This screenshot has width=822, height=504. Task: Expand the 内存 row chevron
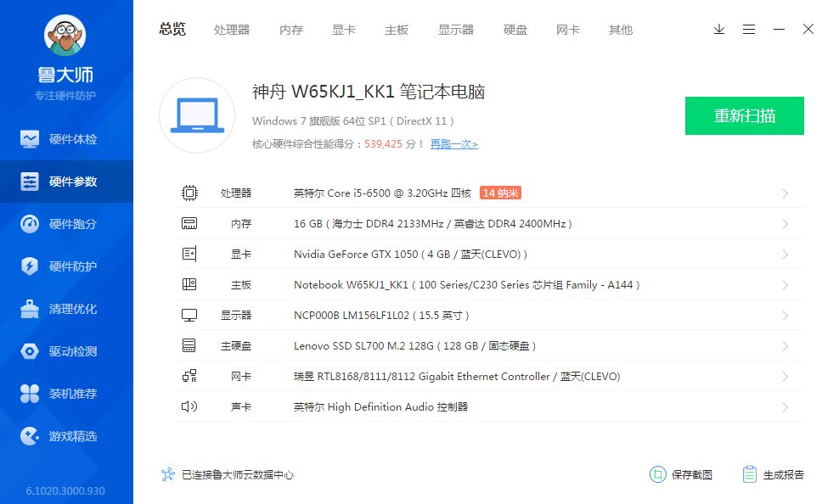coord(785,224)
